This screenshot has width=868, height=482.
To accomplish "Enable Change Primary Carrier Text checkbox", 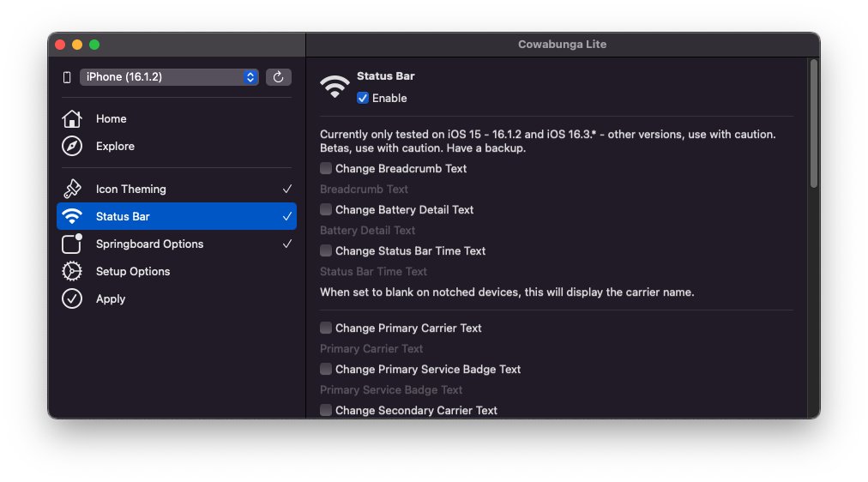I will [x=326, y=328].
